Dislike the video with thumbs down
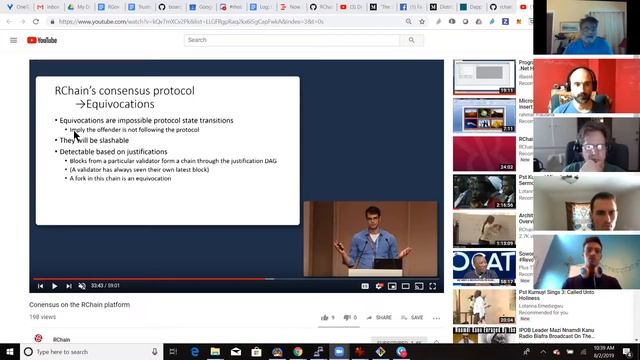This screenshot has width=640, height=360. [x=350, y=318]
